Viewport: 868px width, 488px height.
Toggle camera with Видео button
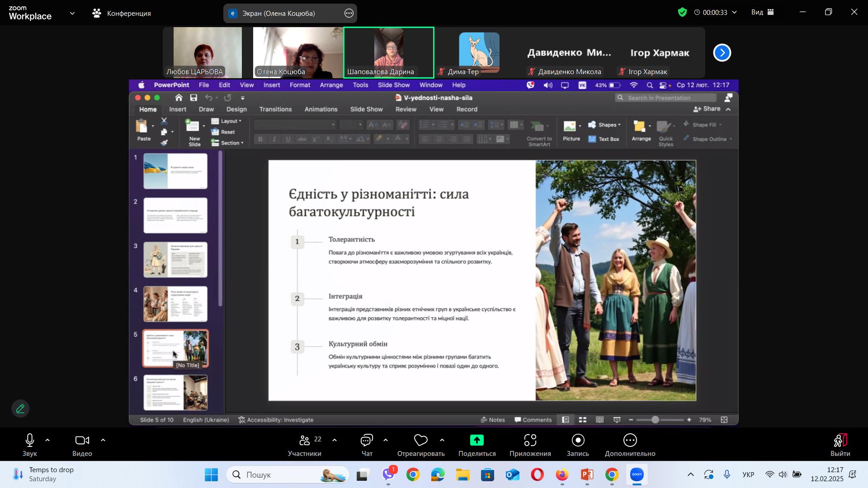pos(82,441)
